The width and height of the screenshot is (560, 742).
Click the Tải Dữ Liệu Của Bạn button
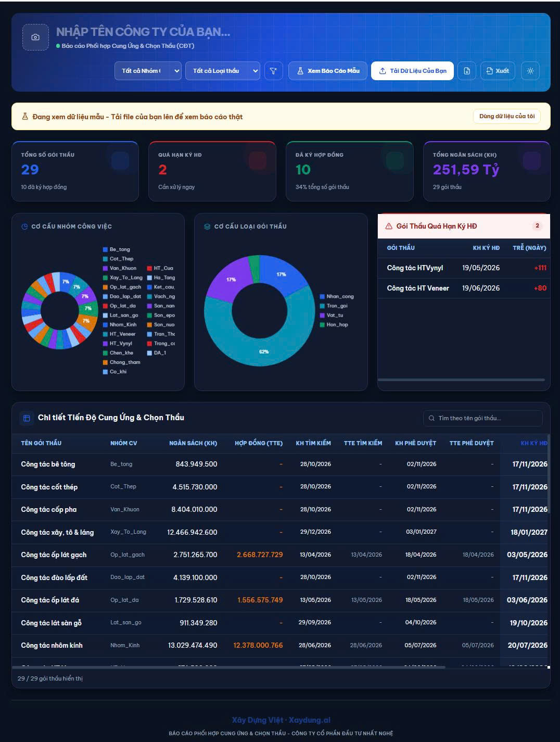(x=412, y=71)
